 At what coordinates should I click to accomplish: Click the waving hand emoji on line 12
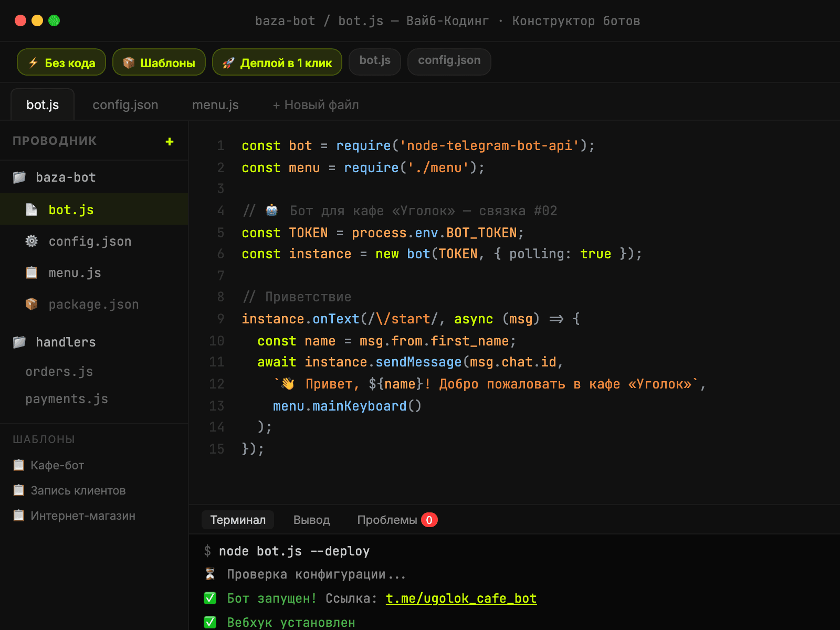coord(288,384)
